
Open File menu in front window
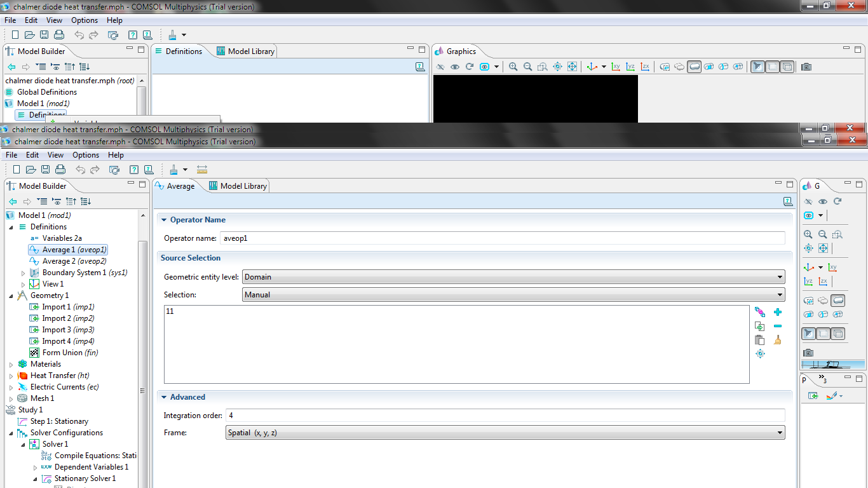[11, 155]
